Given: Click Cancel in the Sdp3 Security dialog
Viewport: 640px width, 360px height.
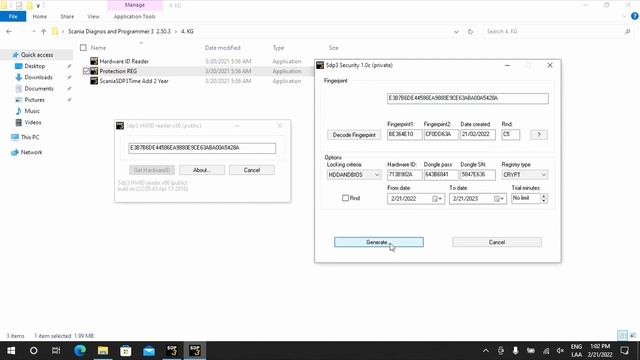Looking at the screenshot, I should point(497,242).
